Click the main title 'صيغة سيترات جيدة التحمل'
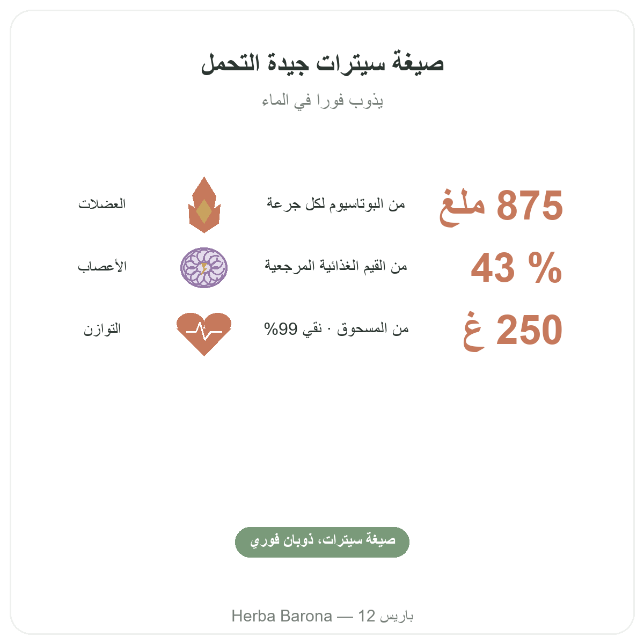 tap(323, 63)
